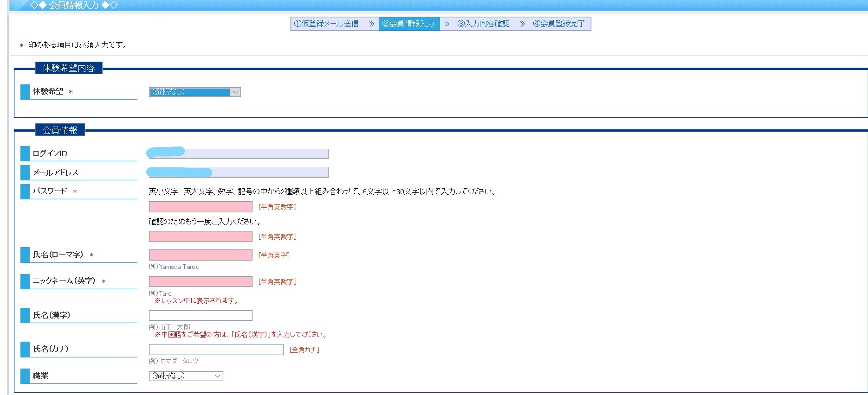Select the highlighted ②会員情報入力 step
Image resolution: width=868 pixels, height=395 pixels.
[408, 24]
